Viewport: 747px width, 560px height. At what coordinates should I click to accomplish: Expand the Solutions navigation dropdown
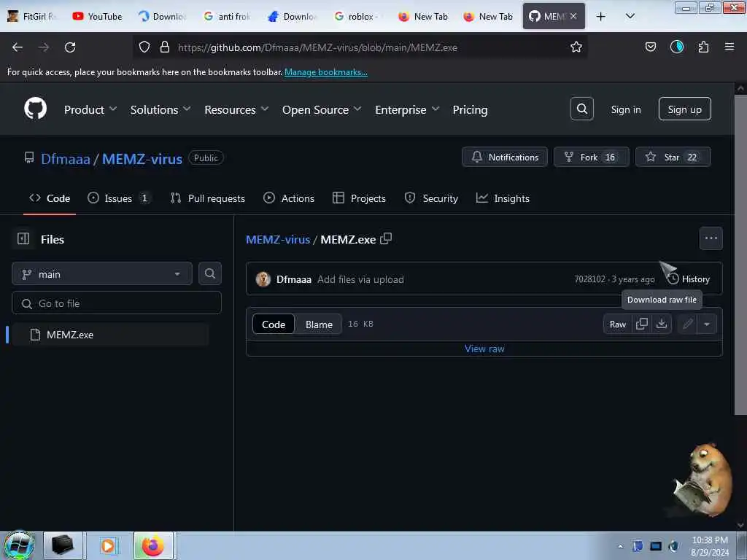[160, 109]
